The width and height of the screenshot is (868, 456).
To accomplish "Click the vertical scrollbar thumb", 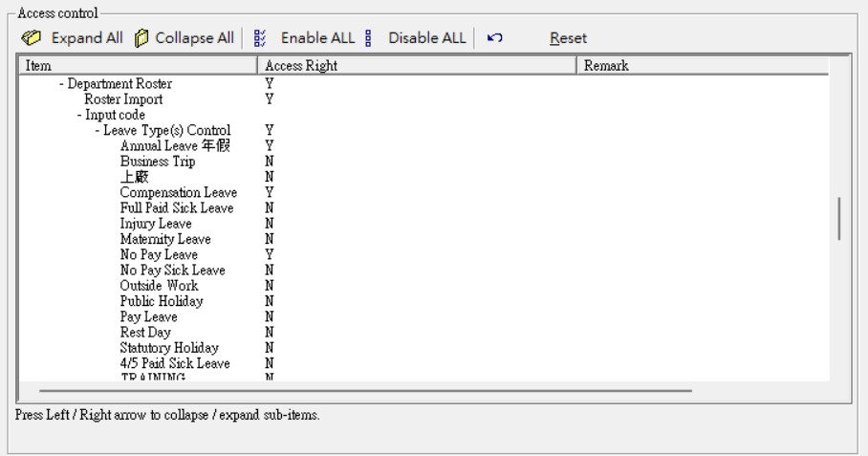I will 838,219.
